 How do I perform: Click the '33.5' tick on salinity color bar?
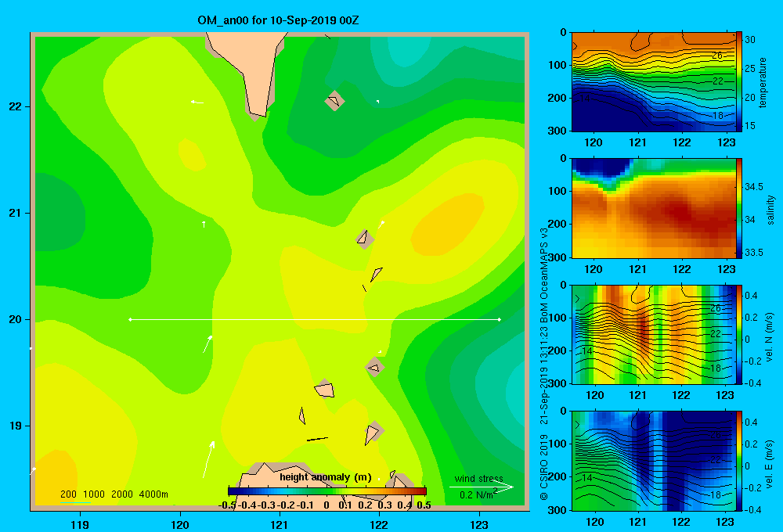(754, 253)
